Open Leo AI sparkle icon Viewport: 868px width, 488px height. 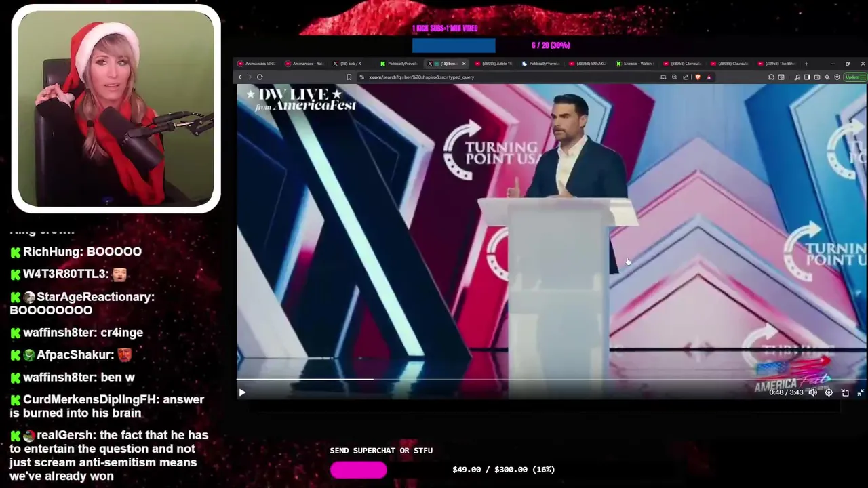[827, 77]
